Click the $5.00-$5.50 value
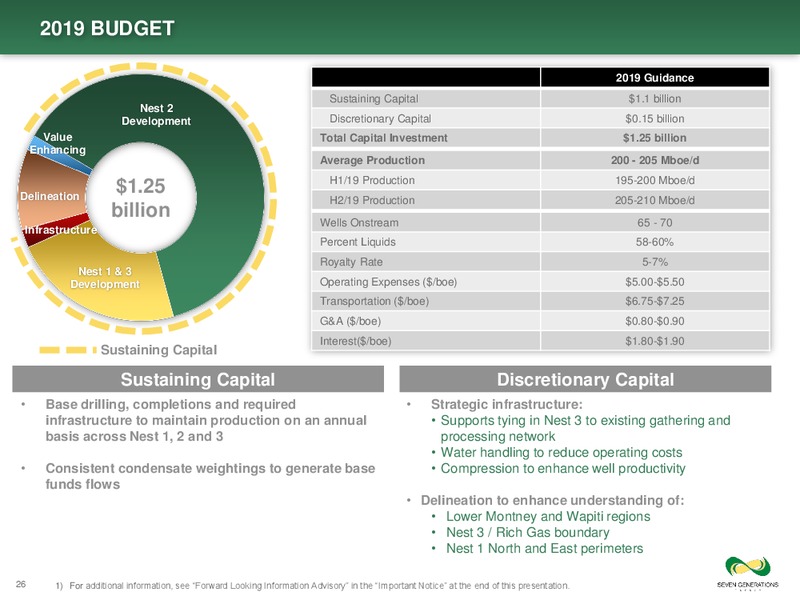This screenshot has height=600, width=800. click(655, 282)
